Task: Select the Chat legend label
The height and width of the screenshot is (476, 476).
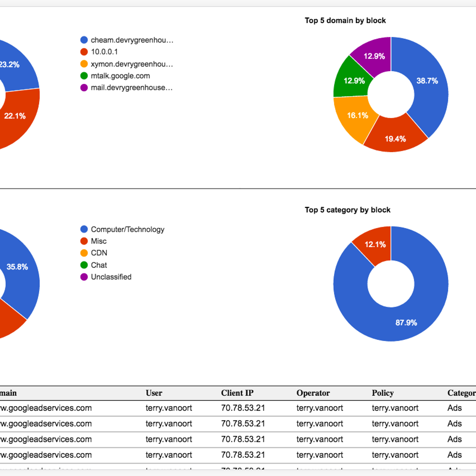Action: [x=99, y=265]
